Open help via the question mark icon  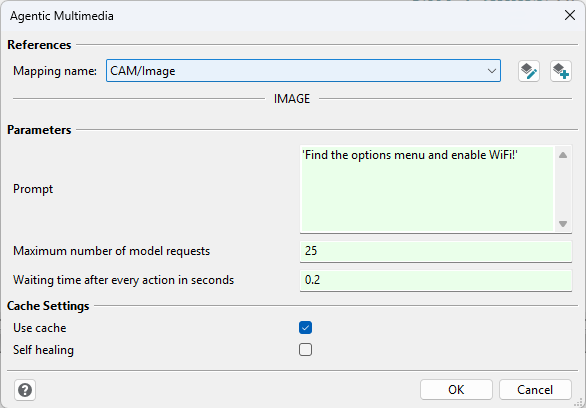tap(25, 390)
